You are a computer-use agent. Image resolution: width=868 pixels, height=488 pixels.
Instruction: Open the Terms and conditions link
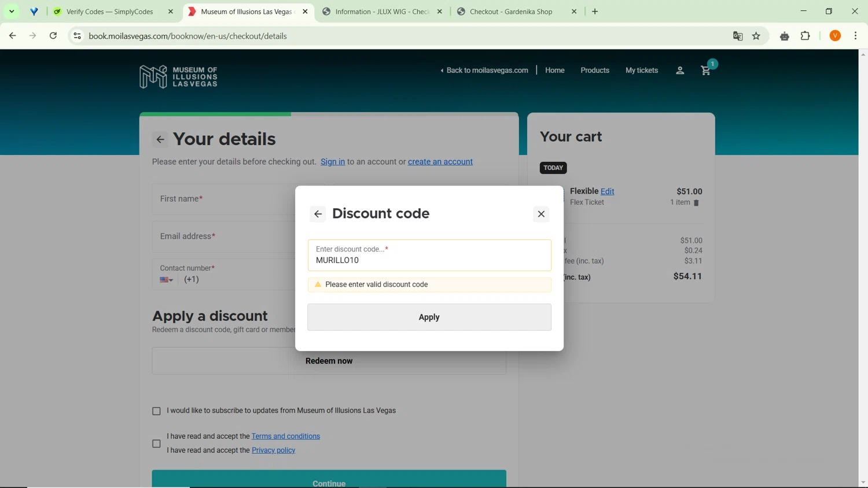coord(286,437)
